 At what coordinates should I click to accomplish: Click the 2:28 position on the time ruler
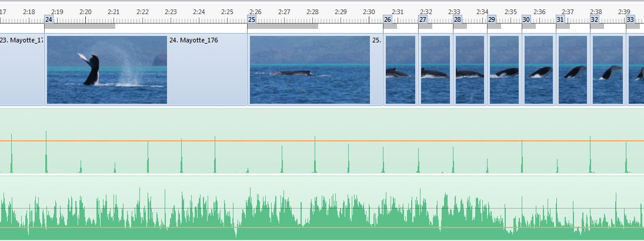click(x=312, y=12)
